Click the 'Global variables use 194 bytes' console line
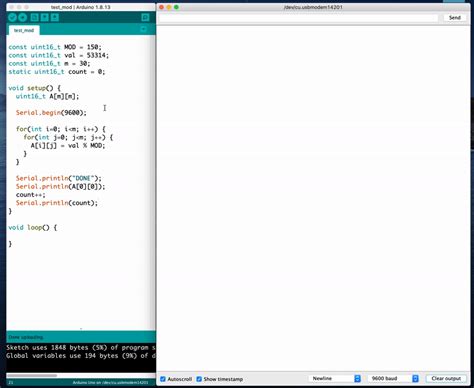The width and height of the screenshot is (474, 388). 81,356
